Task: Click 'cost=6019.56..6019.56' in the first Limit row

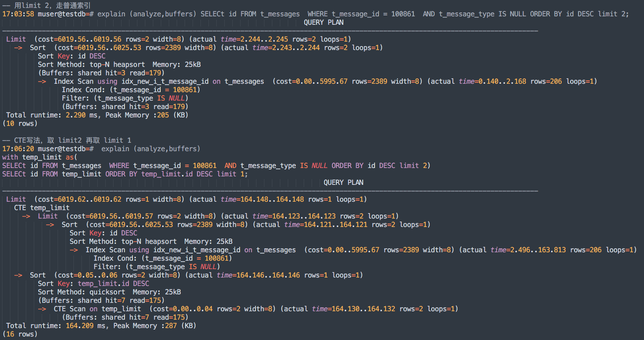Action: coord(80,39)
